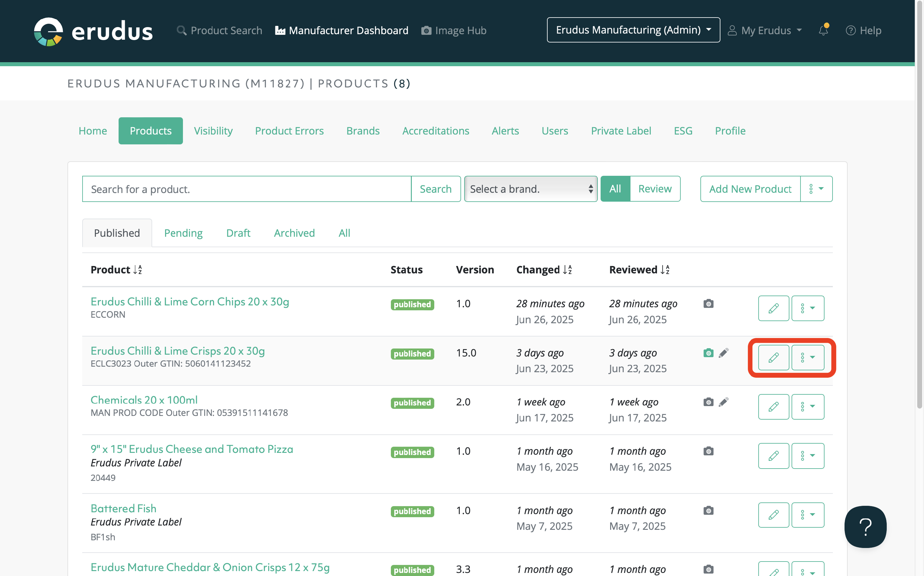Open the Product Errors tab
This screenshot has width=924, height=576.
(289, 131)
